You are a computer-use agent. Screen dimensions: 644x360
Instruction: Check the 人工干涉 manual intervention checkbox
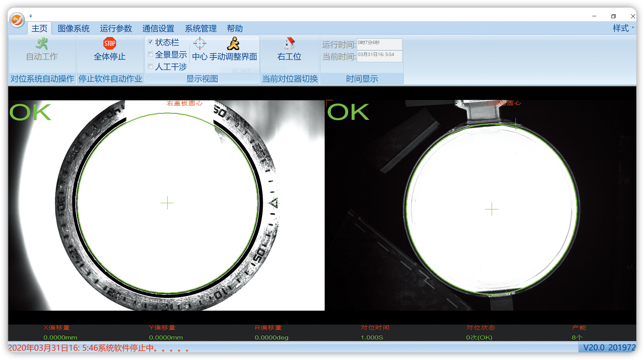click(x=151, y=67)
